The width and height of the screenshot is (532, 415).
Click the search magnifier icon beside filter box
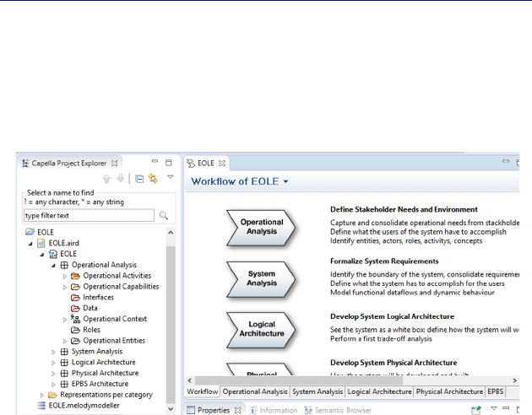pyautogui.click(x=164, y=215)
